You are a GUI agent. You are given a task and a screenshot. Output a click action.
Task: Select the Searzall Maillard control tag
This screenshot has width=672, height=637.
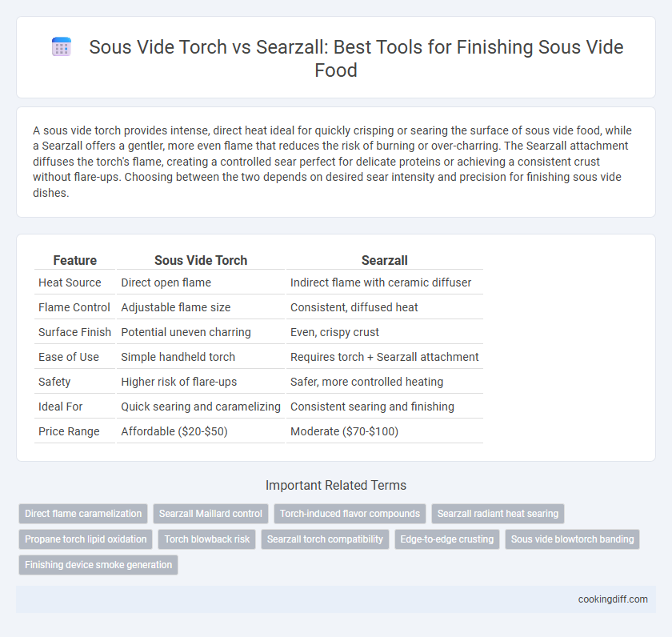coord(210,514)
